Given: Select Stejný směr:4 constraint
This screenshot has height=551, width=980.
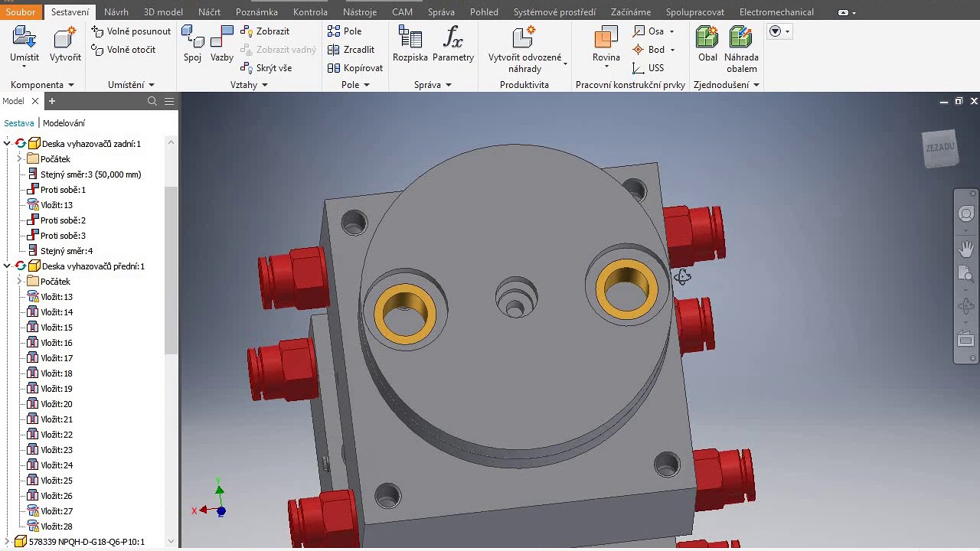Looking at the screenshot, I should click(x=67, y=251).
